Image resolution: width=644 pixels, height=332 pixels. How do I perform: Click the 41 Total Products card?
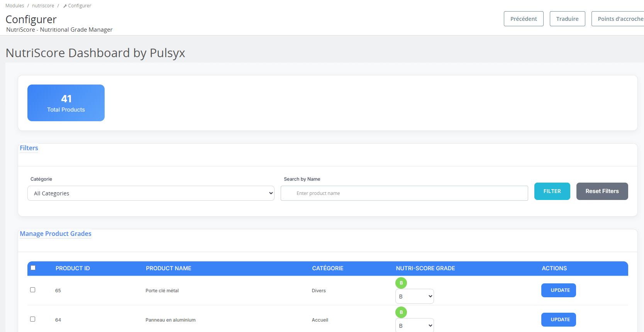[x=66, y=103]
